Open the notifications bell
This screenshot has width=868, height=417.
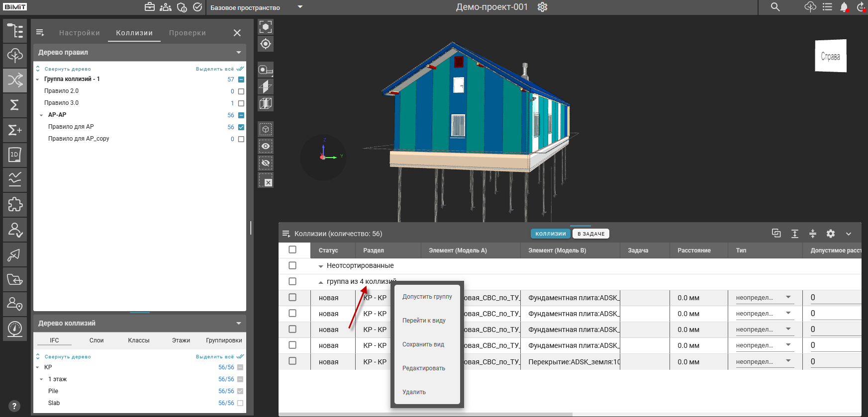coord(844,7)
